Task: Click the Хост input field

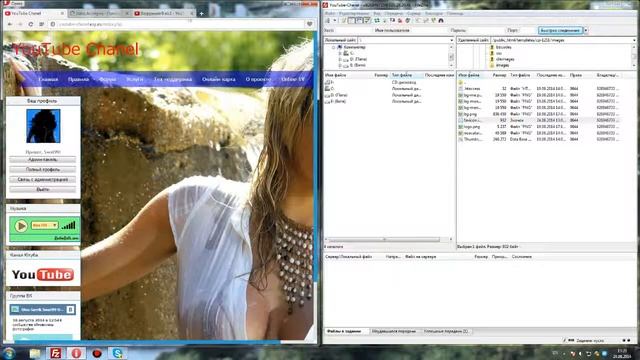Action: pyautogui.click(x=353, y=30)
